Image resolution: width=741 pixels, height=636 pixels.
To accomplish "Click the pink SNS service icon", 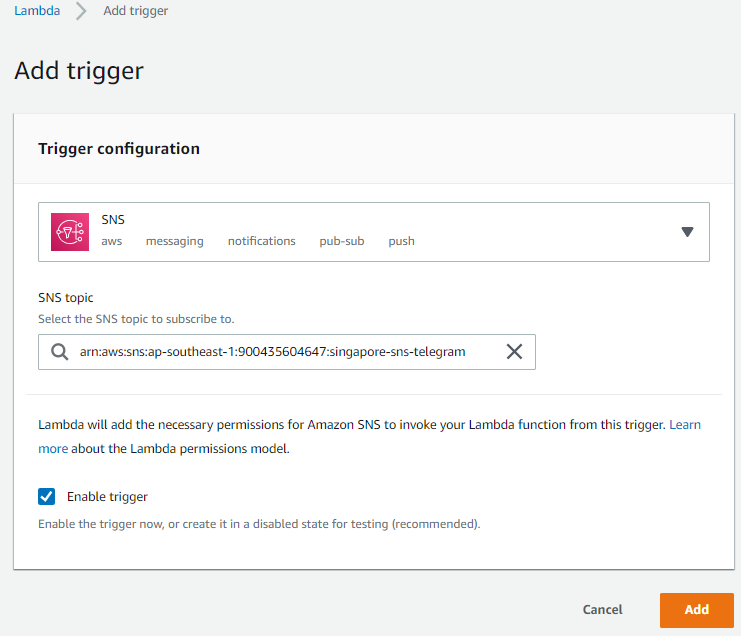I will [70, 232].
